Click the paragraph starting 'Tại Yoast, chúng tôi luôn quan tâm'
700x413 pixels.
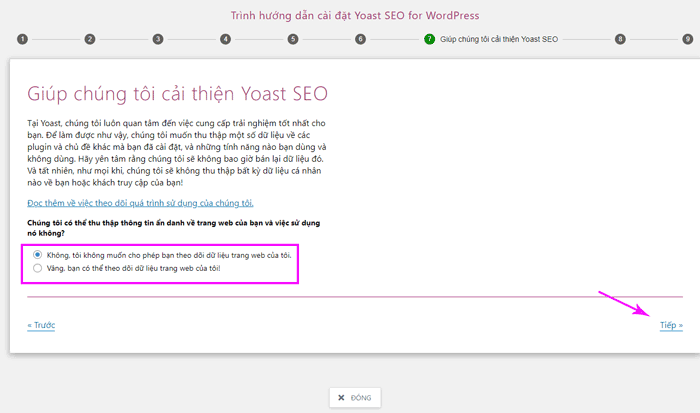coord(176,153)
